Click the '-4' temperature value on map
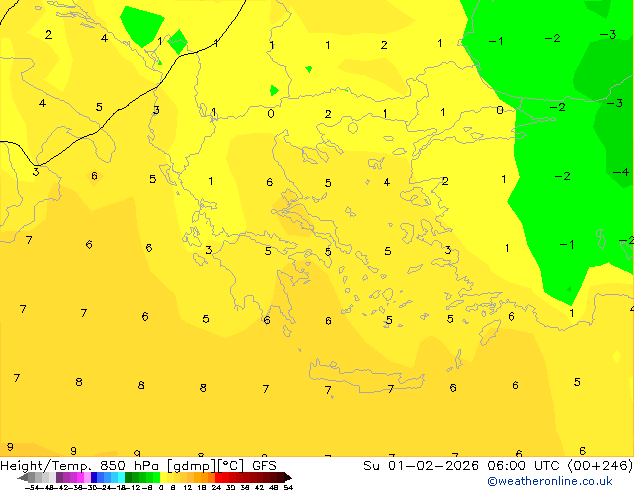The height and width of the screenshot is (490, 634). click(x=621, y=173)
